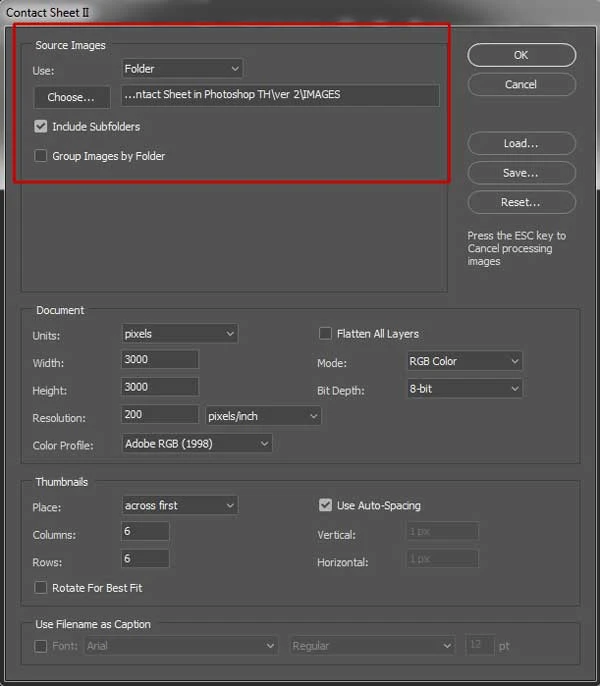Viewport: 600px width, 686px height.
Task: Click the Document group label
Action: coord(60,310)
